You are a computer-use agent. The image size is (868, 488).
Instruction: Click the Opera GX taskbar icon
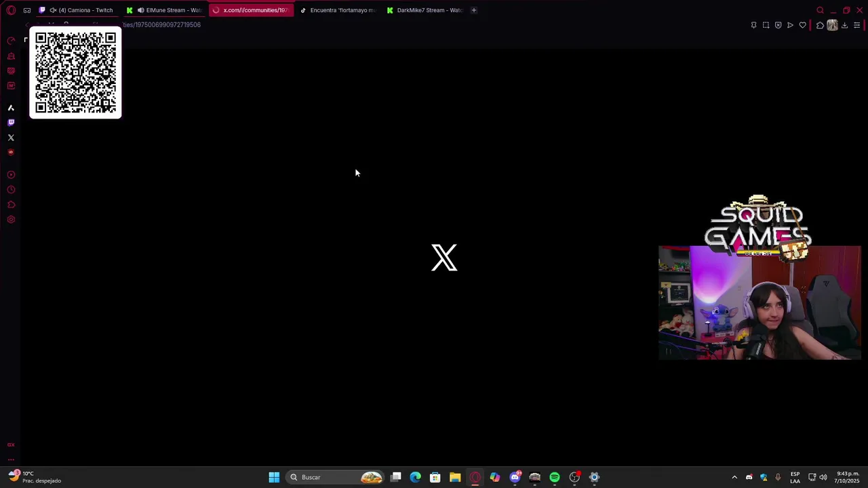475,477
